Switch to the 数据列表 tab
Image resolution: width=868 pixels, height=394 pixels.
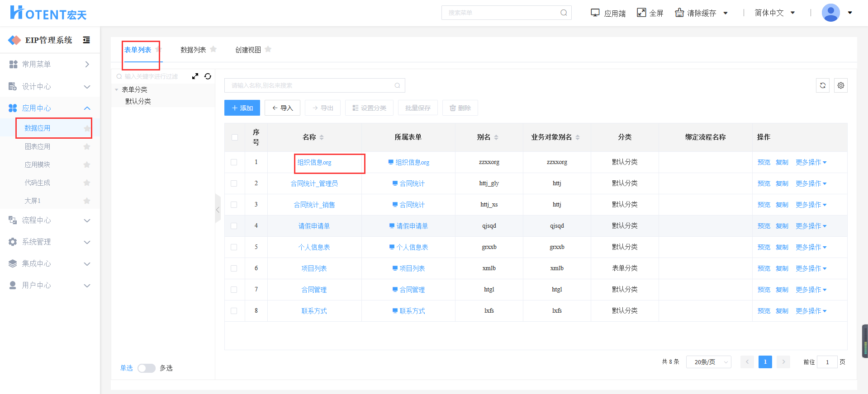193,50
